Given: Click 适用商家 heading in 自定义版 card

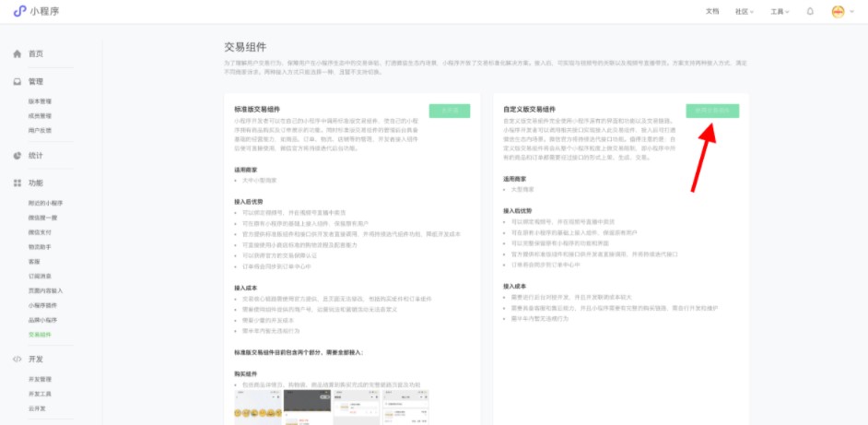Looking at the screenshot, I should point(515,179).
